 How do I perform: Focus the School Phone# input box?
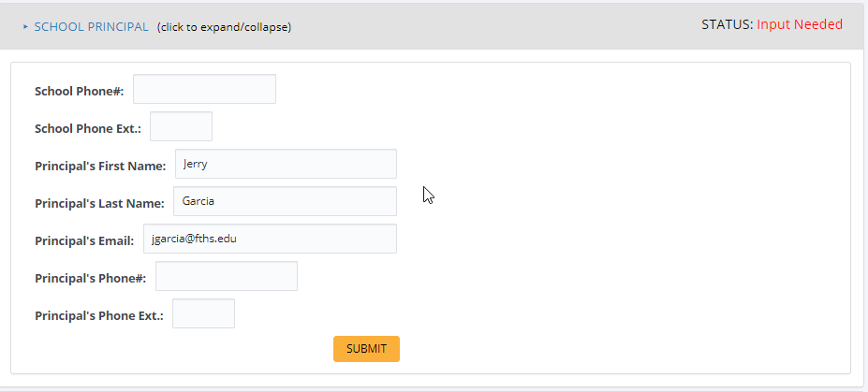(x=204, y=90)
